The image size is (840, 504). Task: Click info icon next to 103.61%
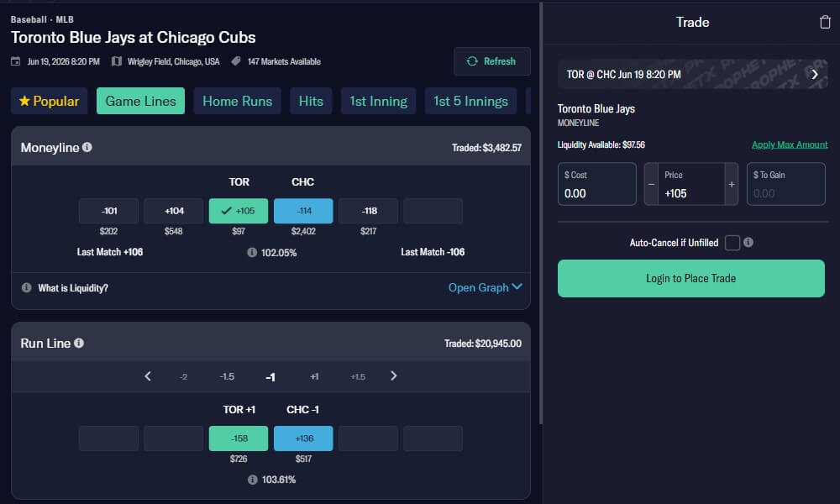pyautogui.click(x=252, y=480)
